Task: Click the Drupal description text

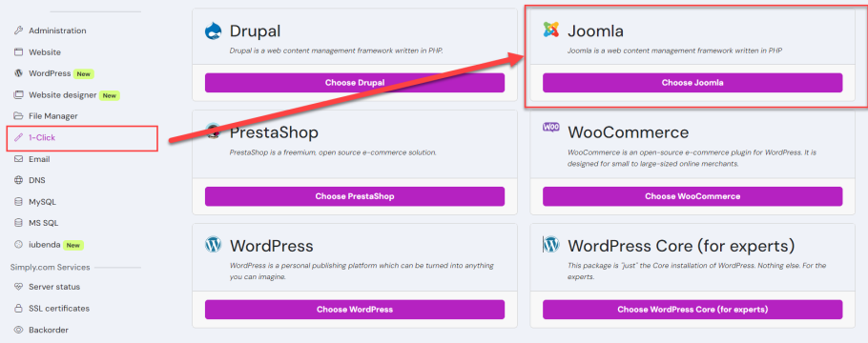Action: click(x=337, y=50)
